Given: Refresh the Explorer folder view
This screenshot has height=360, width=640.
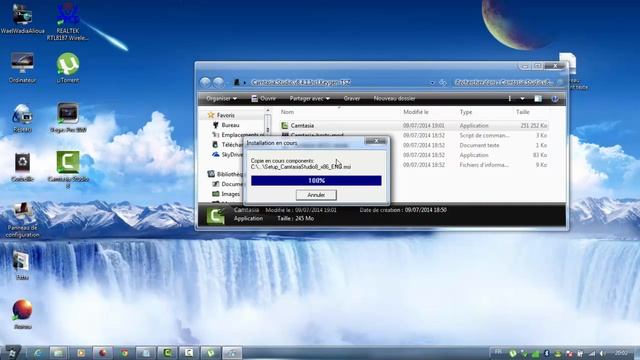Looking at the screenshot, I should (x=443, y=82).
